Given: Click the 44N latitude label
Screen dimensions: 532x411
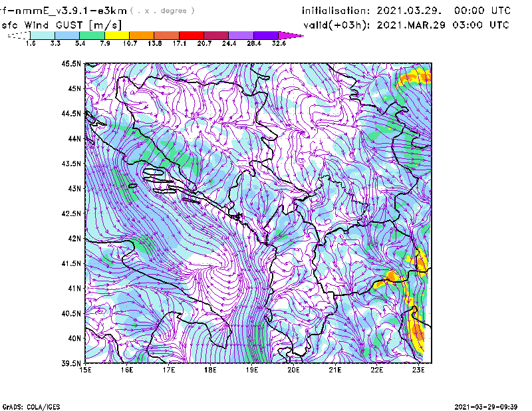Looking at the screenshot, I should point(74,138).
